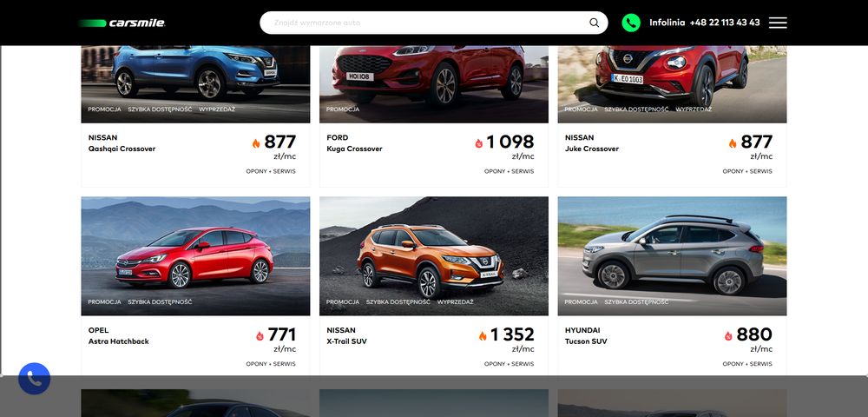Click flame icon next to X-Trail price
Image resolution: width=868 pixels, height=417 pixels.
[483, 336]
